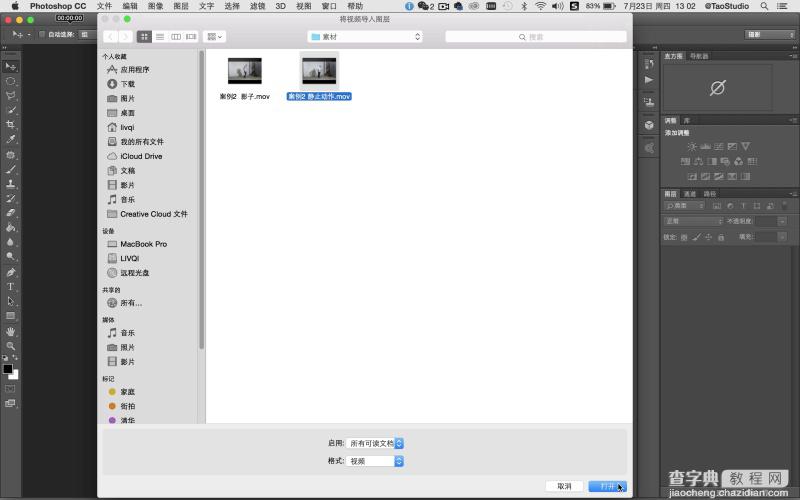Toggle lock transparent pixels
Image resolution: width=800 pixels, height=500 pixels.
[x=684, y=237]
